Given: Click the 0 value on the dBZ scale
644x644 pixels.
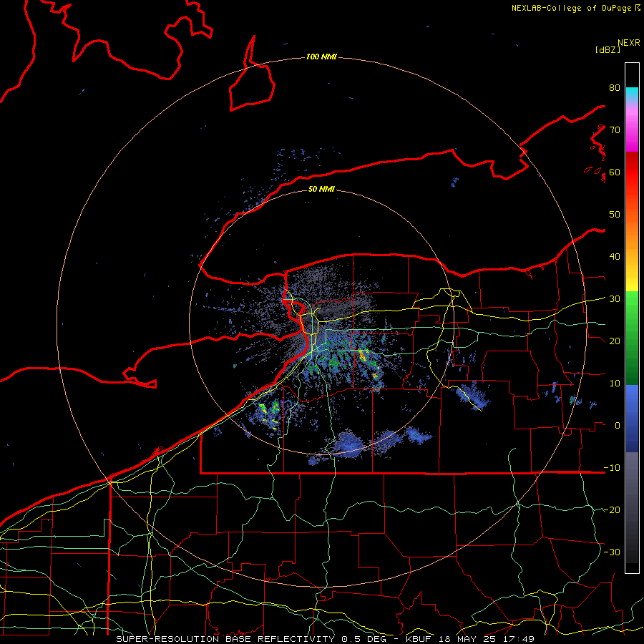Looking at the screenshot, I should click(618, 426).
